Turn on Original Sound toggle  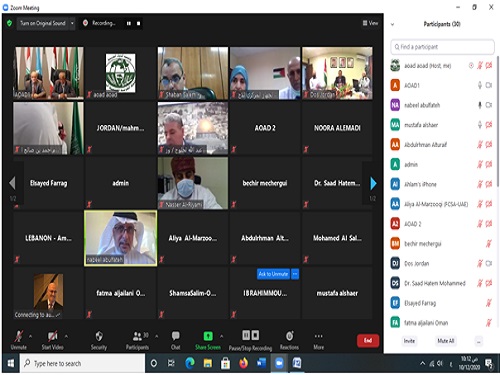(43, 23)
